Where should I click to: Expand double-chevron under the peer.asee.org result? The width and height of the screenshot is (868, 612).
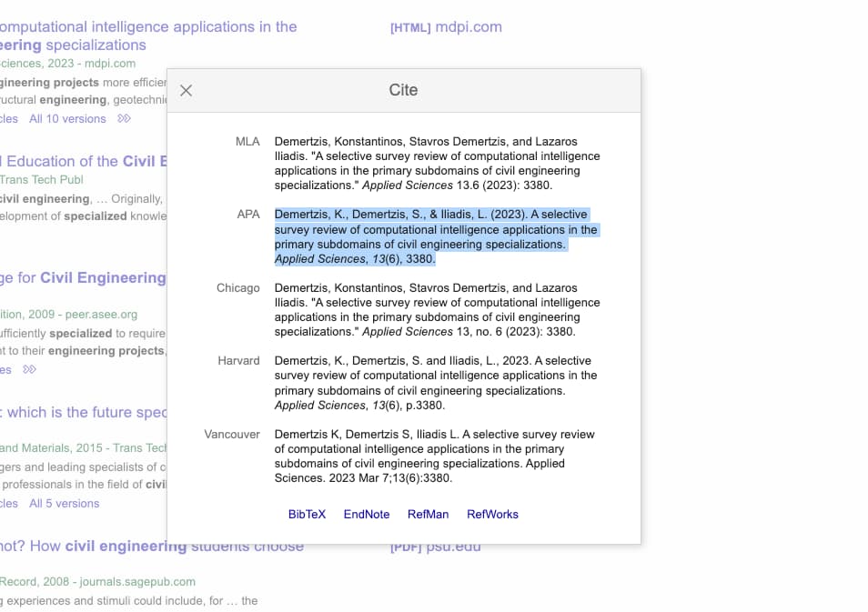coord(30,369)
